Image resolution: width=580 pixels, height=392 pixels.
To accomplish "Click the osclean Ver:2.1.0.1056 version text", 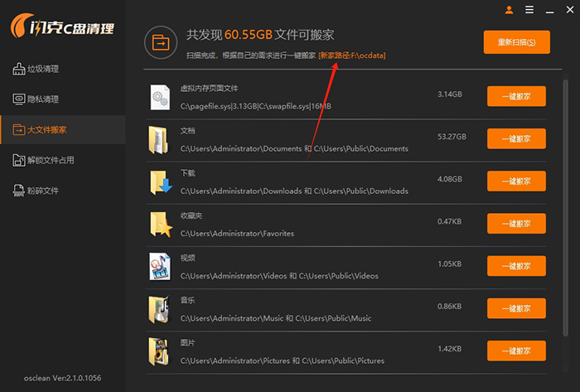I will (62, 378).
